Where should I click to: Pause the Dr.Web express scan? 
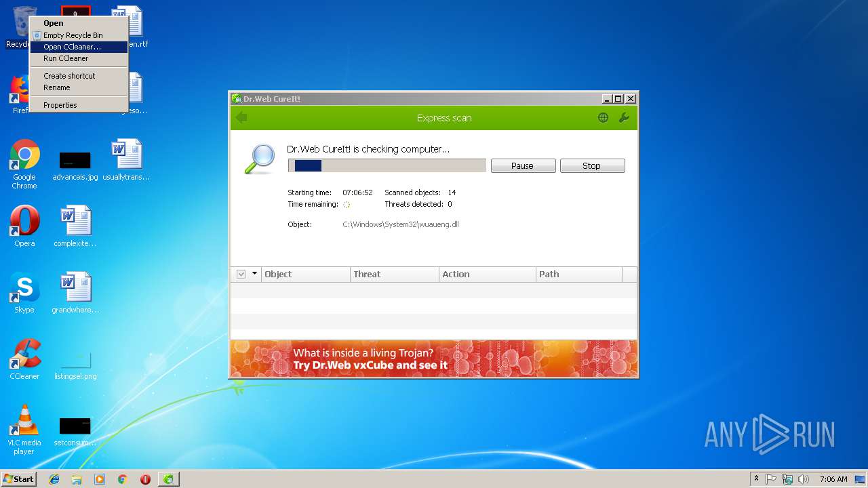coord(523,165)
